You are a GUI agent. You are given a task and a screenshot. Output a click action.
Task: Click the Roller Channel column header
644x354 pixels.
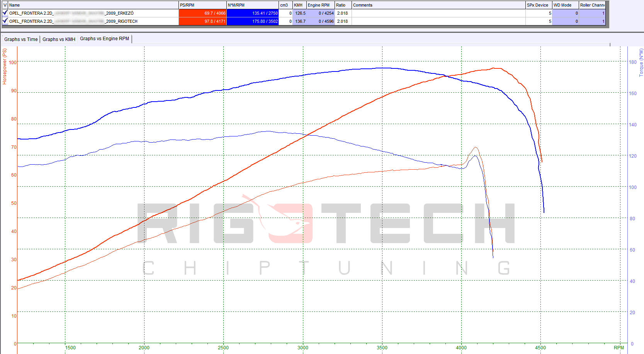point(592,5)
